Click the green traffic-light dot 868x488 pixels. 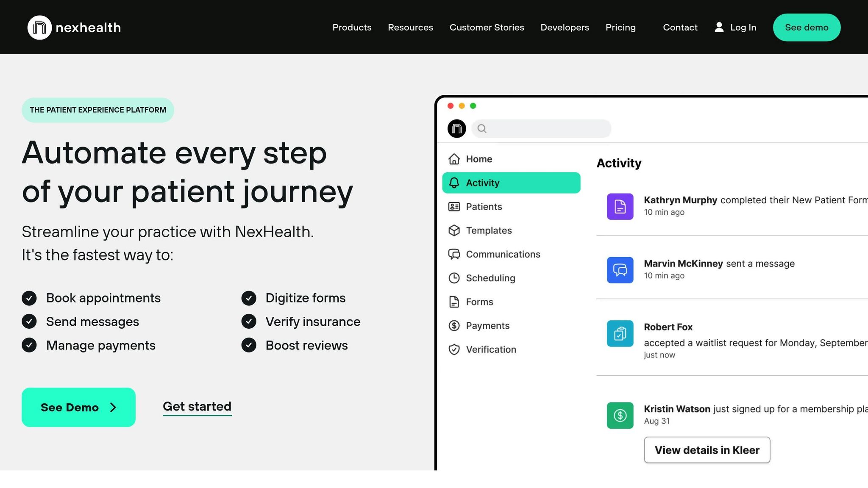click(473, 106)
